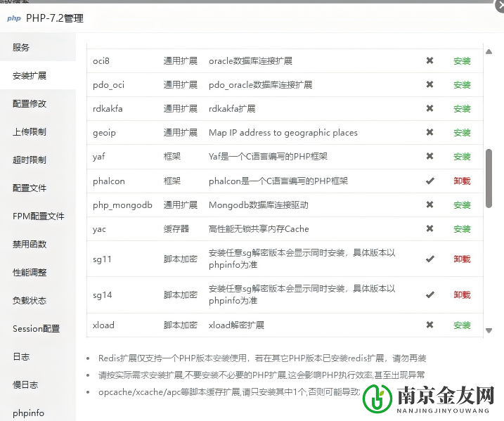Click the 'Mongodb数据库连接驱动' description
This screenshot has height=421, width=504.
[x=259, y=205]
